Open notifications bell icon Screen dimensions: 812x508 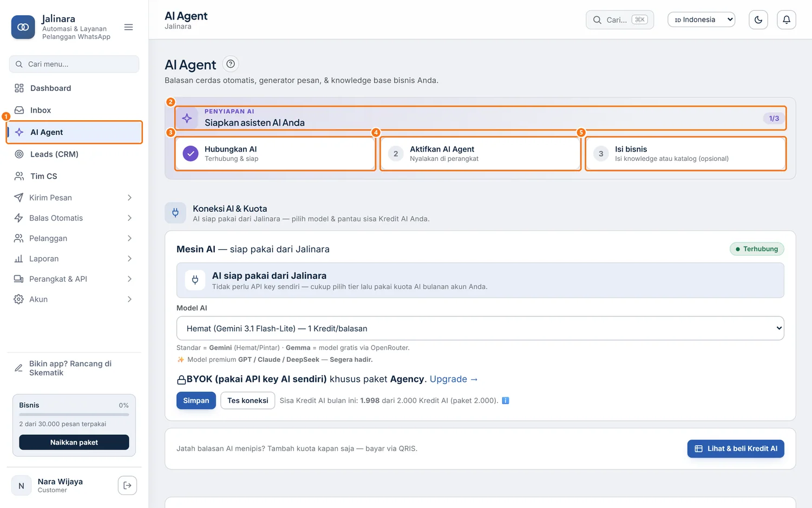click(x=787, y=20)
